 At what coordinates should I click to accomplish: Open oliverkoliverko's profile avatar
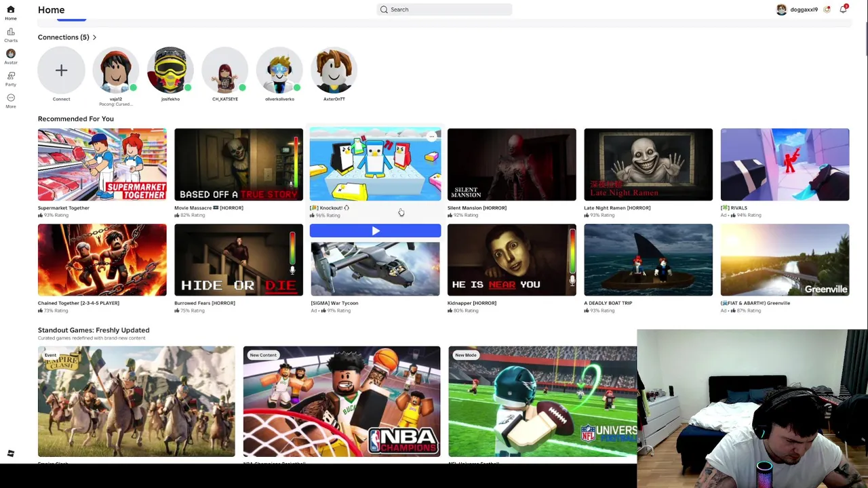click(x=279, y=70)
